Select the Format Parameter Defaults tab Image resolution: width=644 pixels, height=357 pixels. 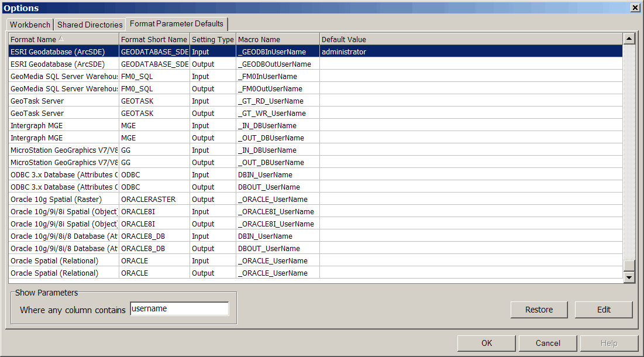coord(176,24)
